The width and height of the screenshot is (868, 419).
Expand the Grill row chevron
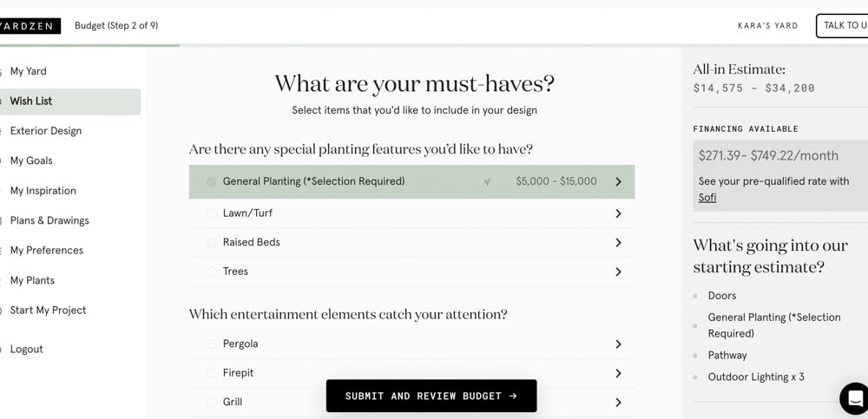pyautogui.click(x=618, y=403)
